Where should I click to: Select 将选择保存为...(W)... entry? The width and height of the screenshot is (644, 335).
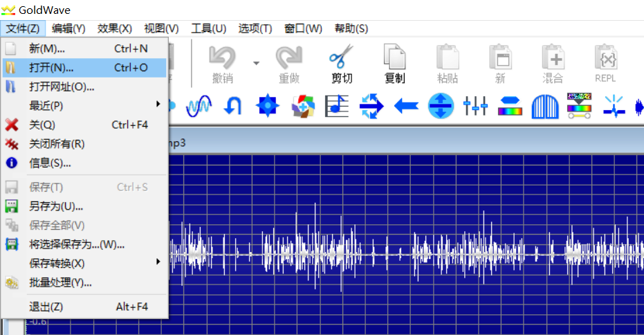(84, 244)
